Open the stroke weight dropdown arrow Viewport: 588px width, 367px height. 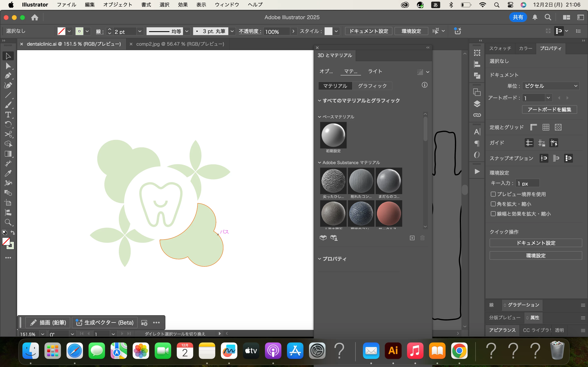tap(140, 31)
